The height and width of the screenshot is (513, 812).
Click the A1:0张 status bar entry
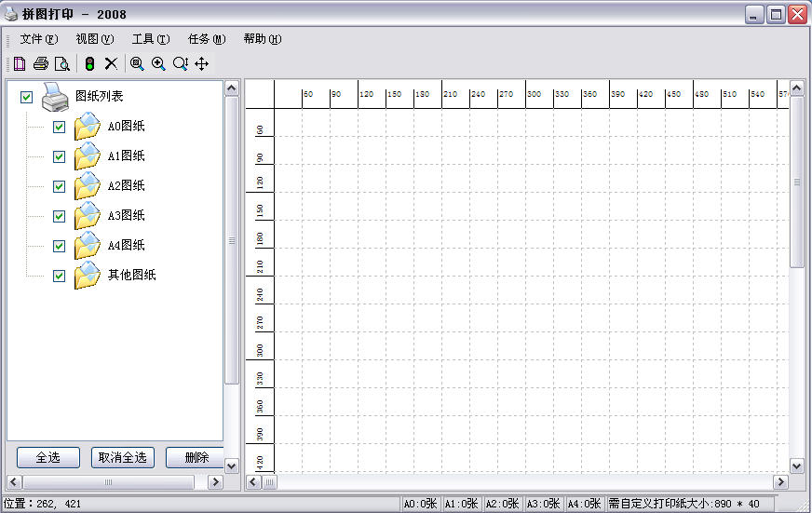(x=461, y=504)
